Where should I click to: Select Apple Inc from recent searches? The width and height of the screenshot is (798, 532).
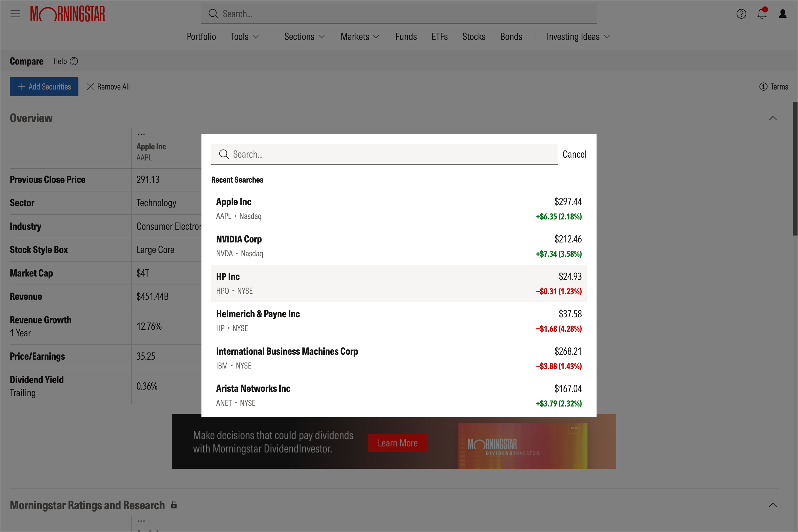[x=399, y=209]
